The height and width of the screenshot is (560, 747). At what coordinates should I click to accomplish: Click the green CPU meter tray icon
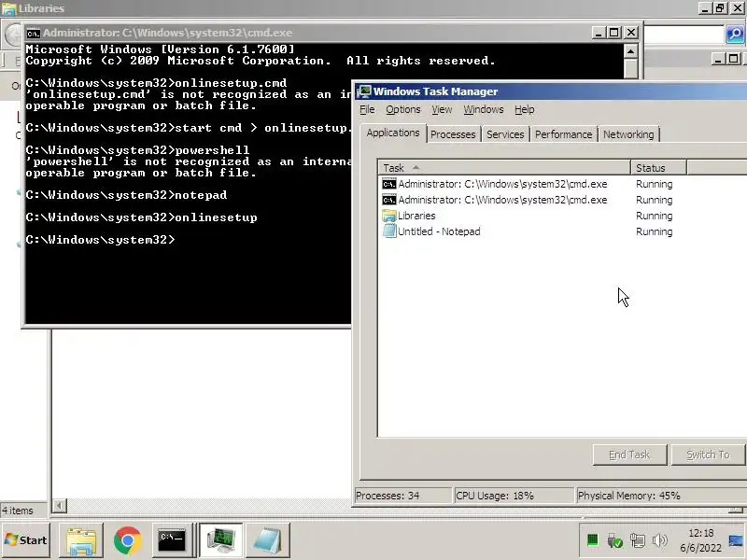[x=592, y=540]
